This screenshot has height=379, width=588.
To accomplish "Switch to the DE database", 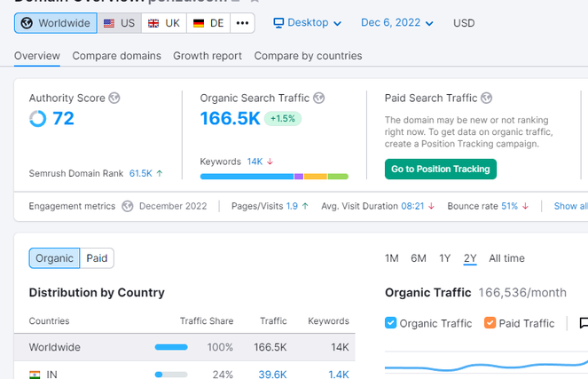I will pyautogui.click(x=208, y=23).
